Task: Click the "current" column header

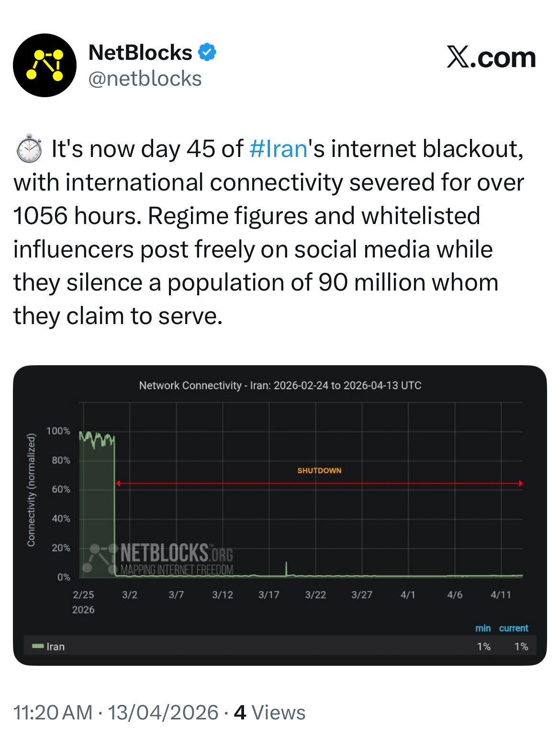Action: tap(514, 628)
